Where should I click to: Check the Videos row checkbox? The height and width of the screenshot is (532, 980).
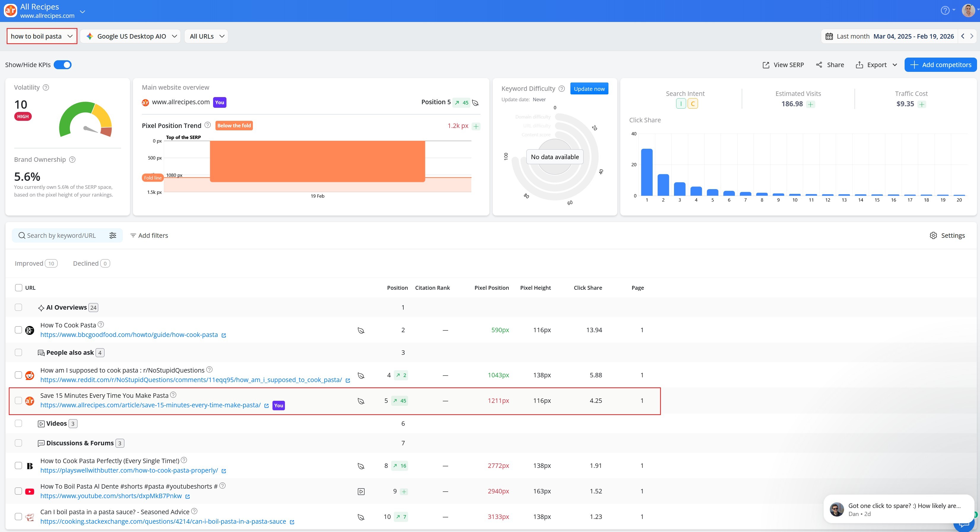tap(18, 423)
